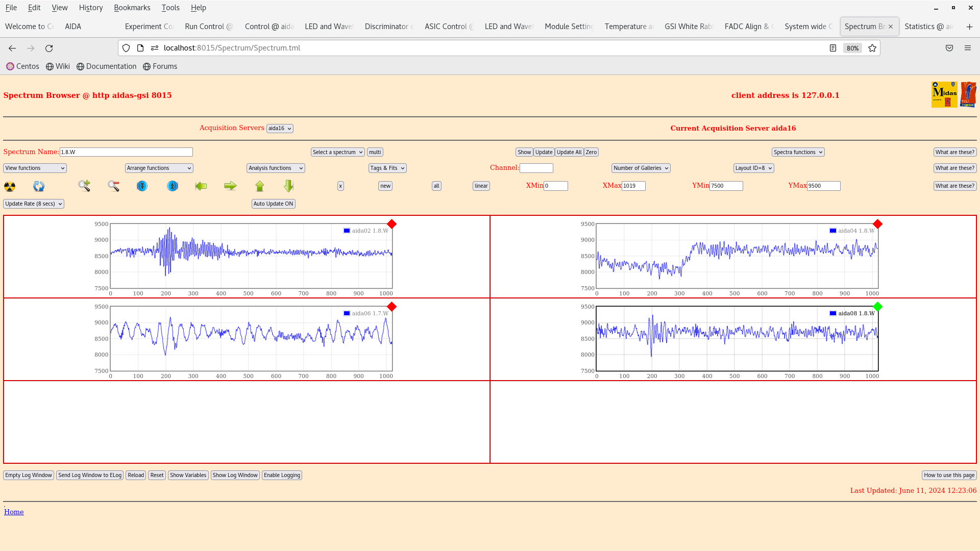Click the yellow radiation hazard icon
The height and width of the screenshot is (551, 980).
tap(10, 186)
